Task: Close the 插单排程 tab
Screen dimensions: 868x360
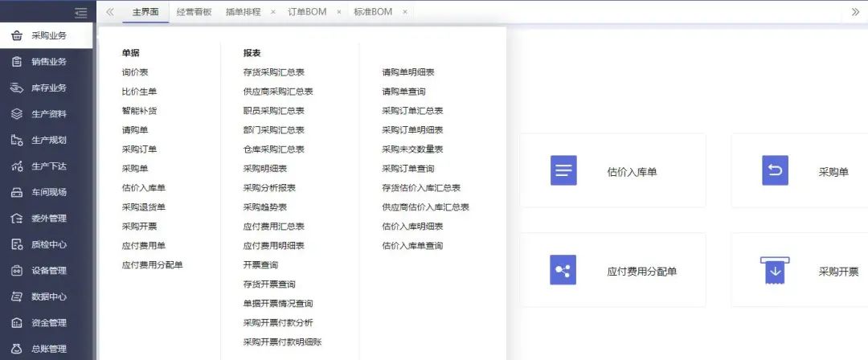Action: point(273,12)
